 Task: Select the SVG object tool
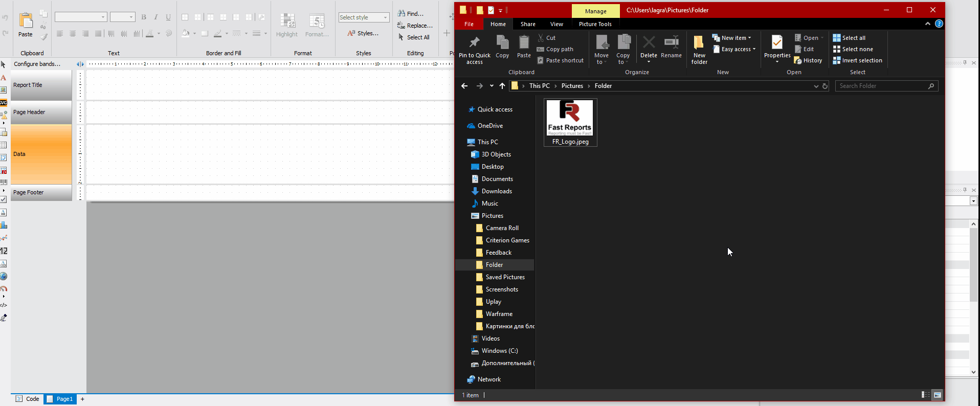(x=3, y=103)
